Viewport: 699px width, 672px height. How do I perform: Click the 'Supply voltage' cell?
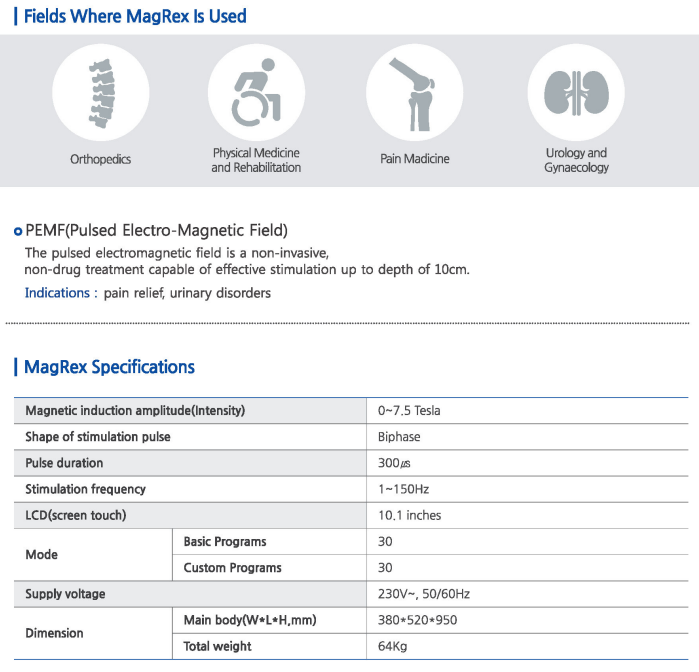tap(190, 594)
